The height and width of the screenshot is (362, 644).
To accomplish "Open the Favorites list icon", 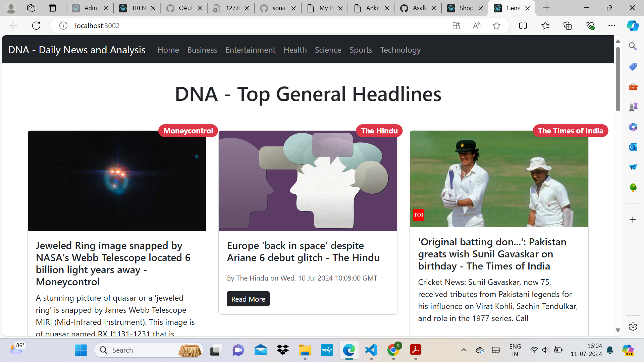I will point(545,25).
